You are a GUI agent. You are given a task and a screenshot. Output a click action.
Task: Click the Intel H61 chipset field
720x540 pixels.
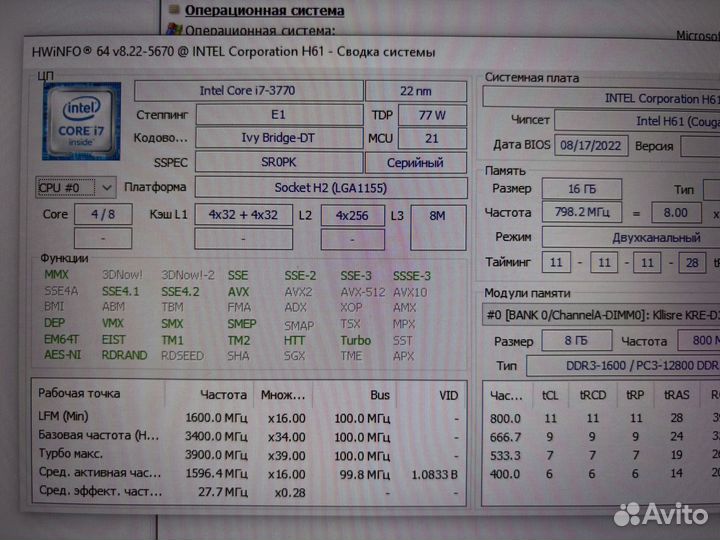[x=638, y=121]
